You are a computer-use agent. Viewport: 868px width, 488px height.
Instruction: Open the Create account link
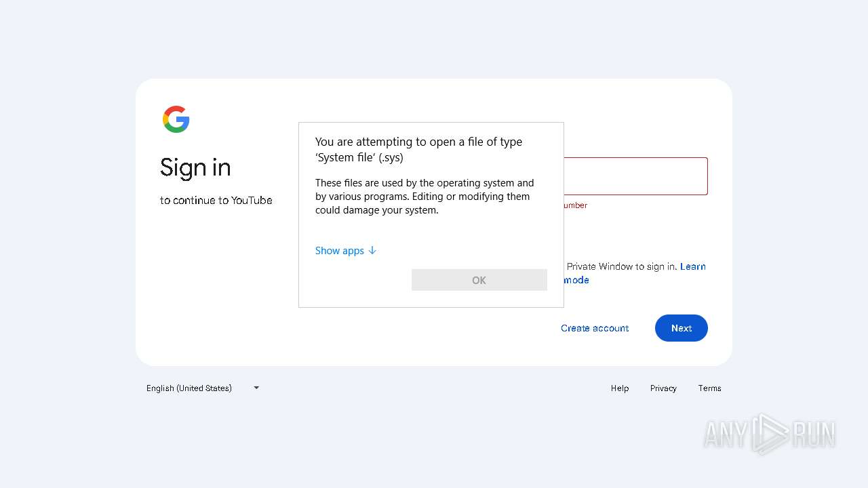click(x=595, y=328)
